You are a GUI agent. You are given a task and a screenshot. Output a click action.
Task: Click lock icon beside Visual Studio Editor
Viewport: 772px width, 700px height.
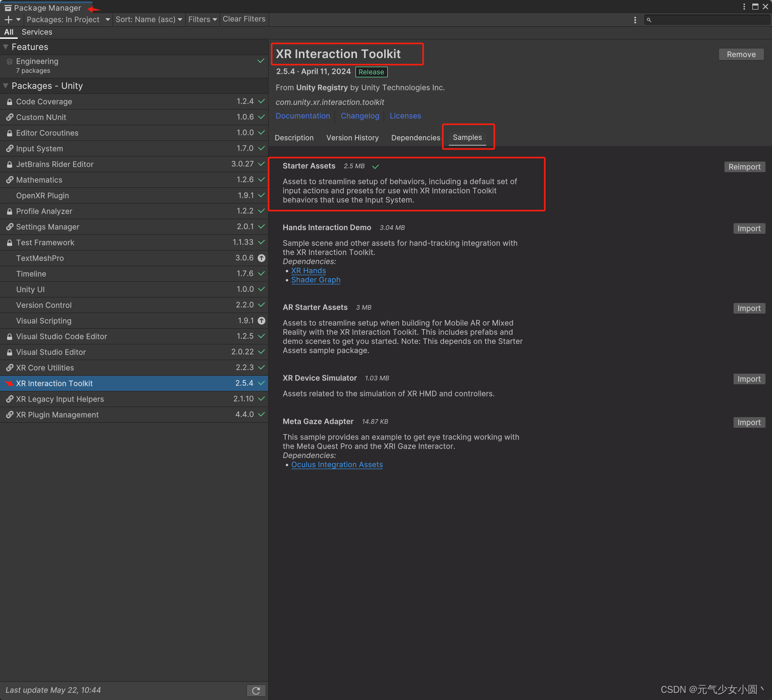[x=10, y=352]
